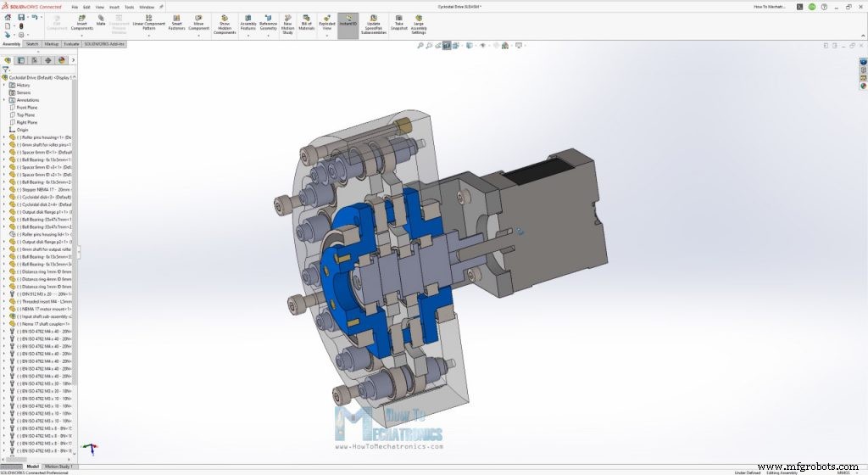Select Roller pins housing lid<1> item

[x=41, y=234]
